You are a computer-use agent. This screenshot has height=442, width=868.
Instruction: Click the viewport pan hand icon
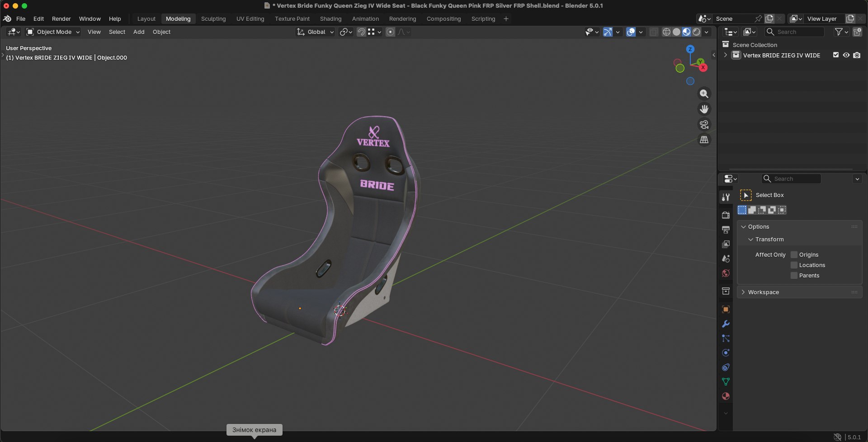704,109
